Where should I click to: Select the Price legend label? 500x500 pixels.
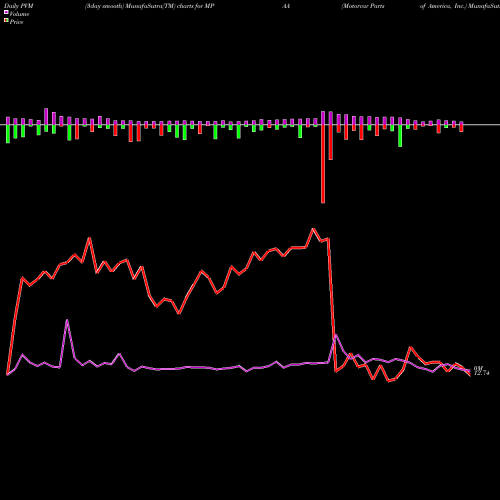pos(16,22)
